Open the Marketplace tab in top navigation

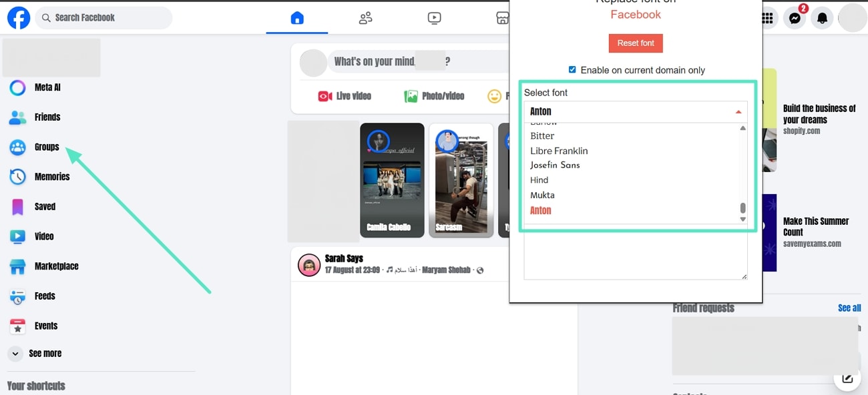(503, 18)
